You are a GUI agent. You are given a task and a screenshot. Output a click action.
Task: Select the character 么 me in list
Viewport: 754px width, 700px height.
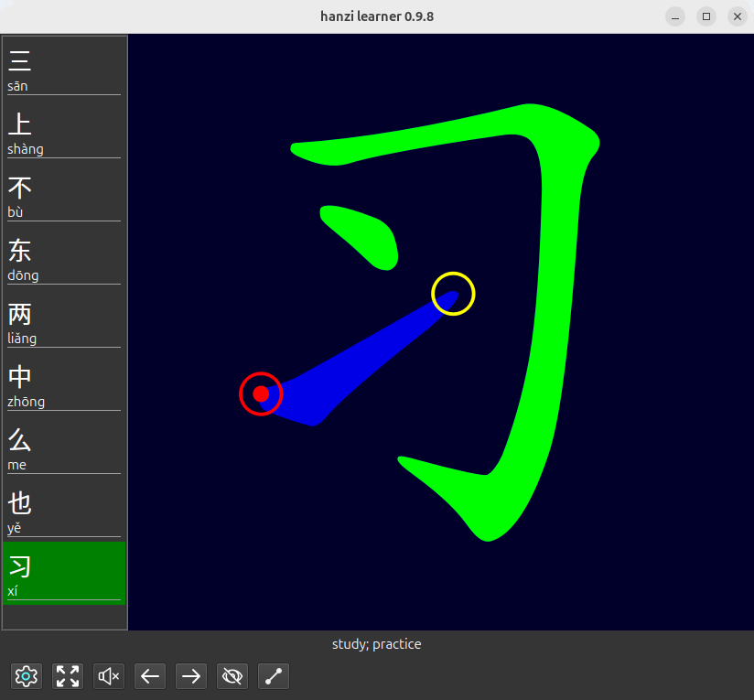[64, 447]
